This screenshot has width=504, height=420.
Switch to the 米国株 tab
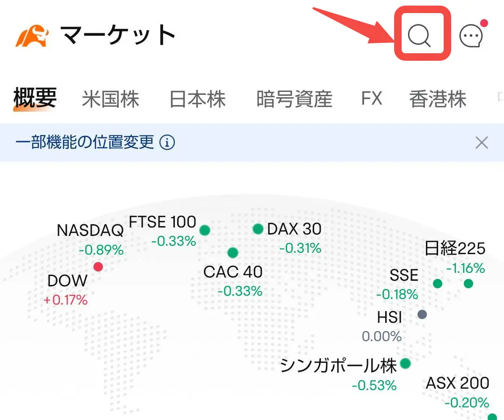[110, 99]
